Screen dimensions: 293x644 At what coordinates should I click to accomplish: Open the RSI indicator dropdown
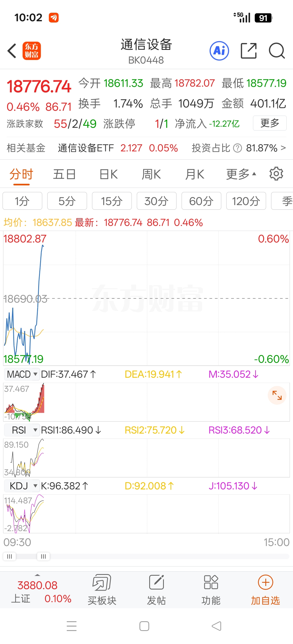pyautogui.click(x=22, y=430)
